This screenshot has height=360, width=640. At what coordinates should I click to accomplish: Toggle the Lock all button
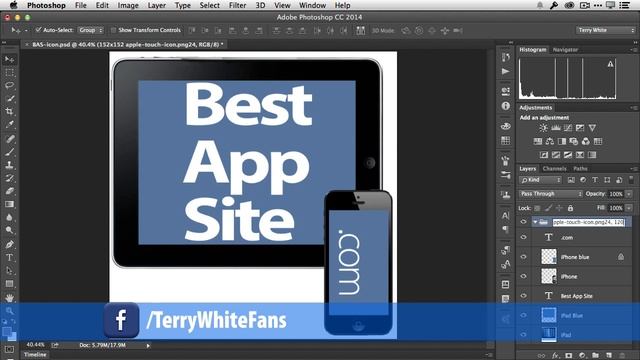(x=570, y=208)
